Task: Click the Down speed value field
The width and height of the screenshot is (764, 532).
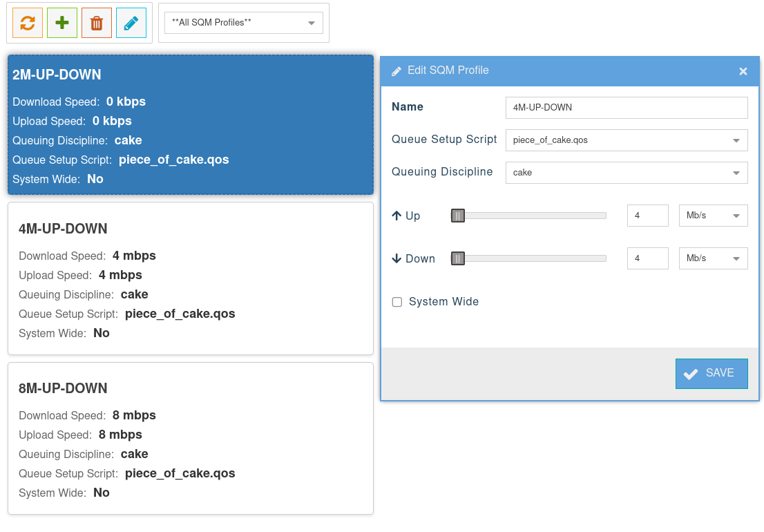Action: [x=647, y=258]
